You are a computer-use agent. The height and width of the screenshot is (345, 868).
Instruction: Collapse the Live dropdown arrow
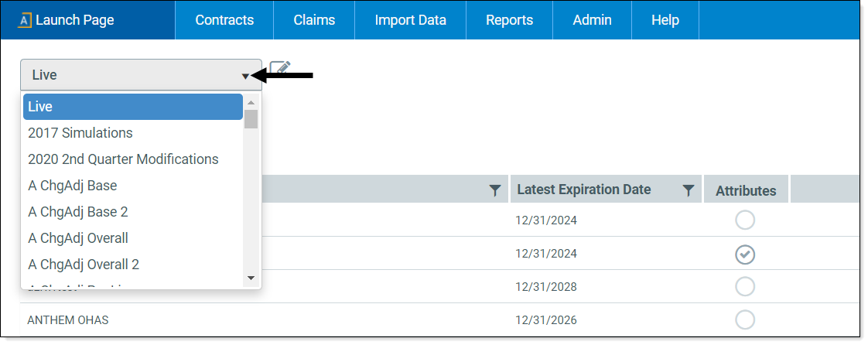pos(245,76)
